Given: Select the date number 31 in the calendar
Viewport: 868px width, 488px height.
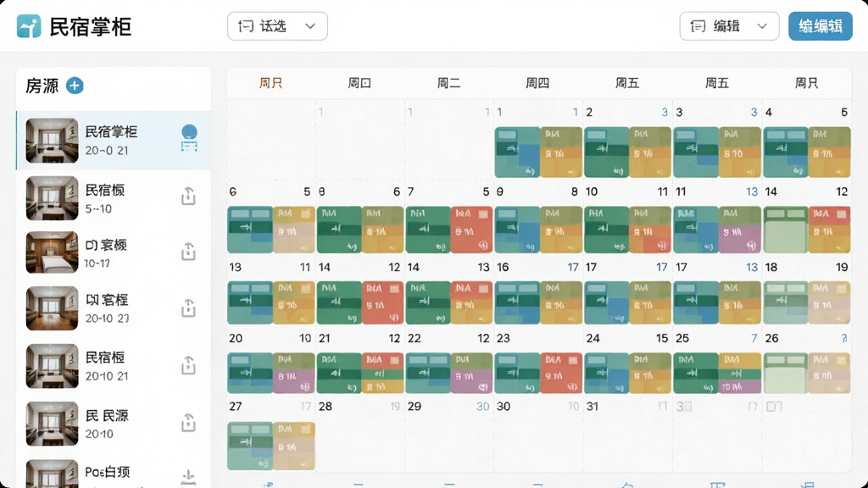Looking at the screenshot, I should tap(593, 407).
